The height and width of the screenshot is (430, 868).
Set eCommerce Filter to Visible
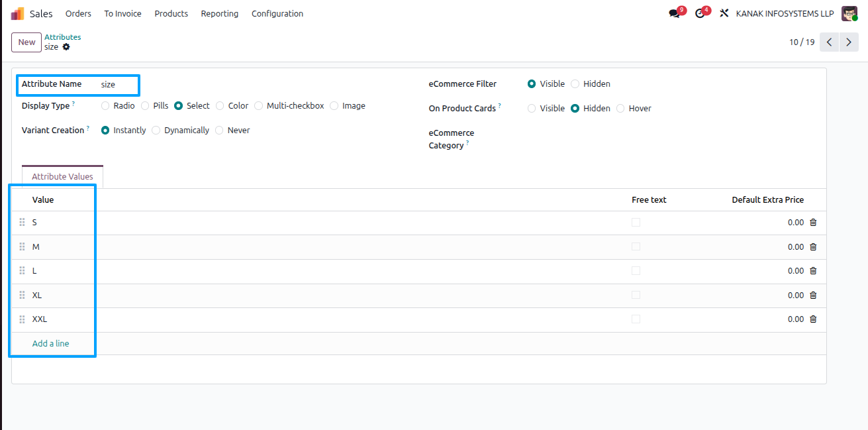pos(532,84)
